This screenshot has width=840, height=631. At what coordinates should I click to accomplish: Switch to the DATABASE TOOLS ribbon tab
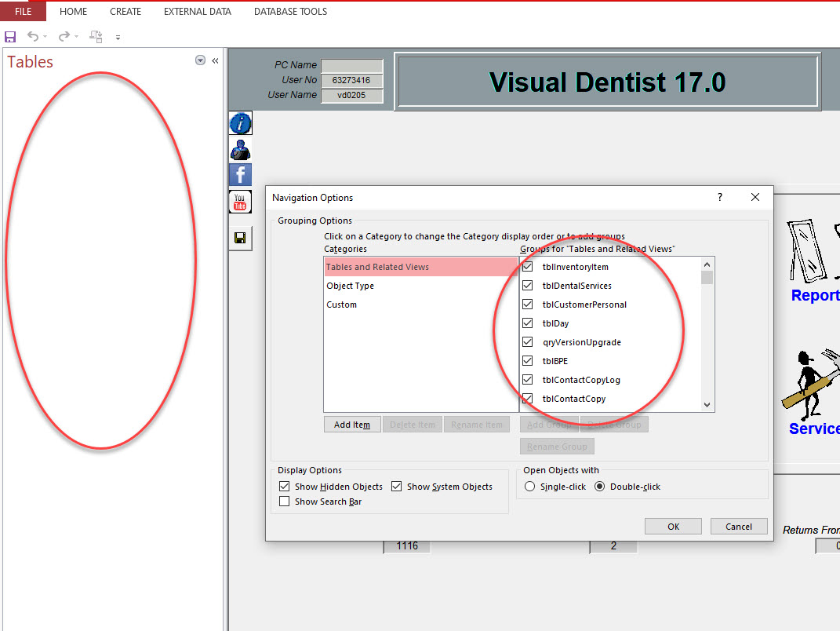click(290, 11)
